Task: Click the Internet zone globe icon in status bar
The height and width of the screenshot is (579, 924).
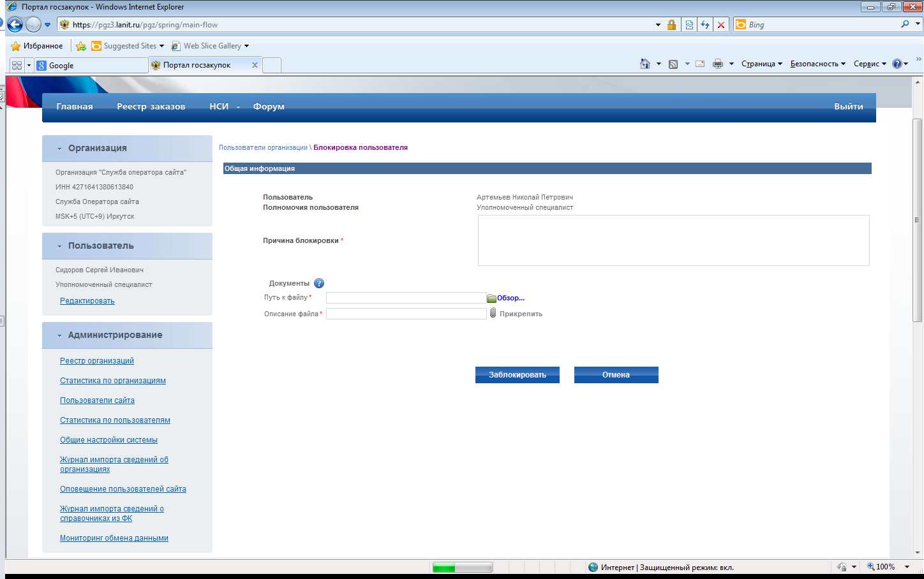Action: coord(593,567)
